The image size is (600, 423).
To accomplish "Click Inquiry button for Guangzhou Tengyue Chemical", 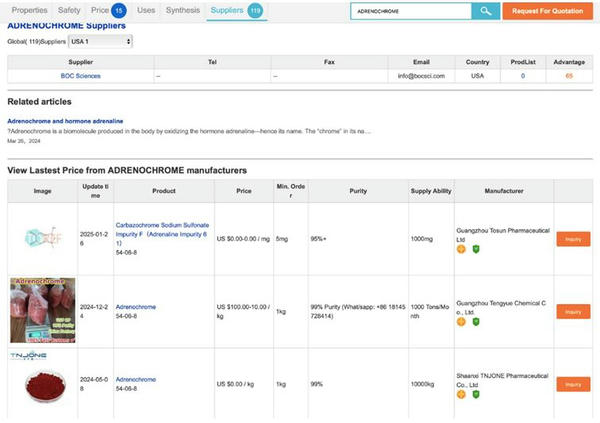I will 573,312.
